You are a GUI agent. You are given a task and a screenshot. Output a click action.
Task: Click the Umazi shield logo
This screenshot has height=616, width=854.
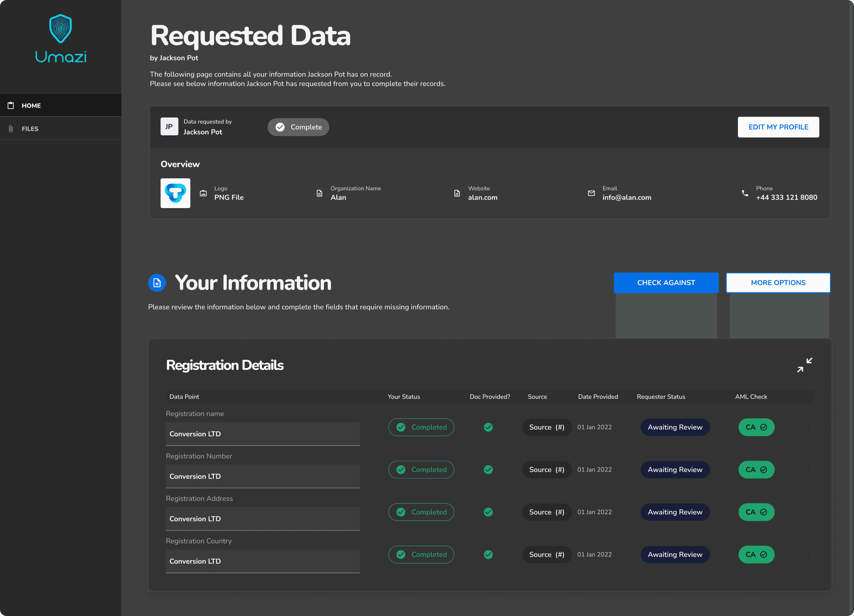pyautogui.click(x=61, y=29)
